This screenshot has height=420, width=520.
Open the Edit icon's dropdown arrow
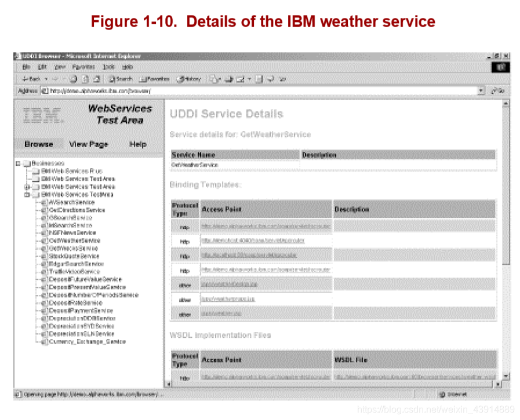point(249,79)
